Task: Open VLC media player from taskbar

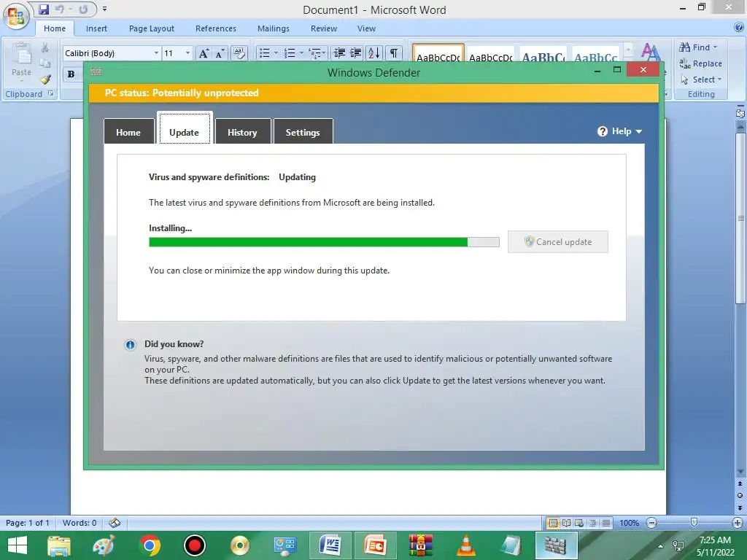Action: coord(465,545)
